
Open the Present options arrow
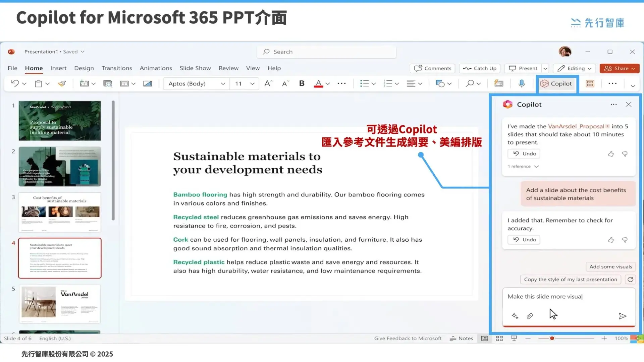pos(545,68)
